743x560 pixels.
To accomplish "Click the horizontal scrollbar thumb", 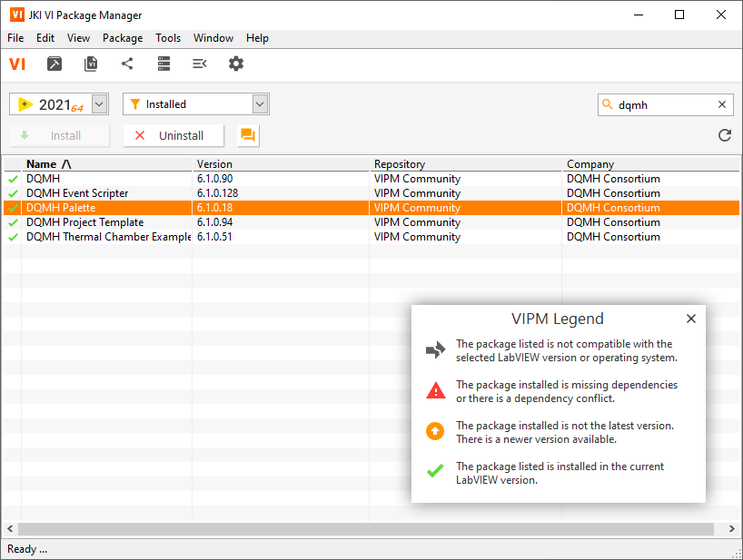I will pyautogui.click(x=366, y=529).
